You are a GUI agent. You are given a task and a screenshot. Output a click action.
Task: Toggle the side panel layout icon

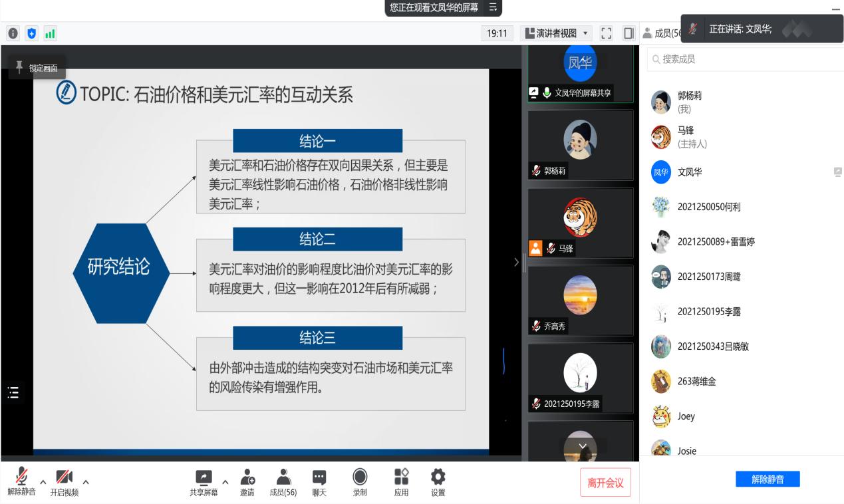click(628, 33)
